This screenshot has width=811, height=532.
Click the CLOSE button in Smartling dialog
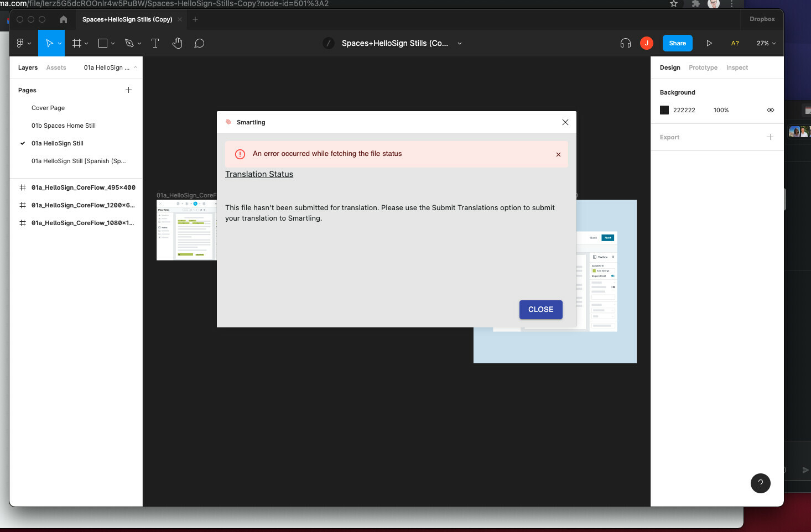click(x=541, y=310)
